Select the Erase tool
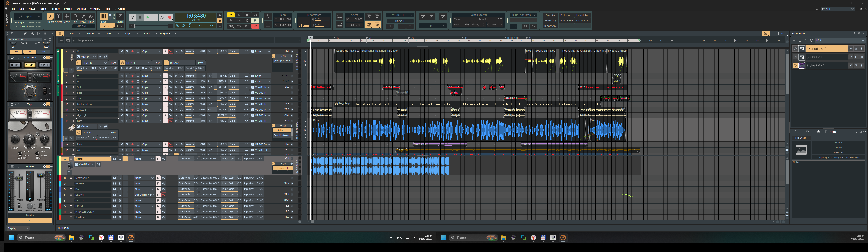Screen dimensions: 868x252 coord(91,17)
